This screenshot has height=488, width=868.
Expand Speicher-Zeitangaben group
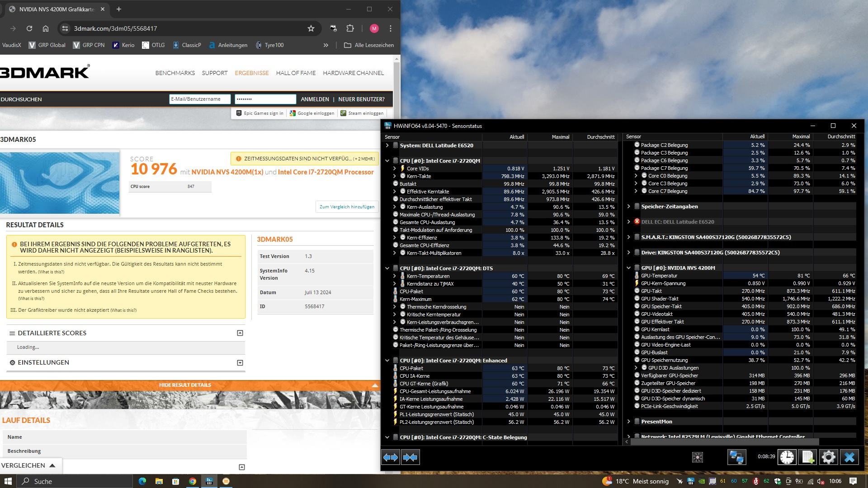[x=628, y=206]
